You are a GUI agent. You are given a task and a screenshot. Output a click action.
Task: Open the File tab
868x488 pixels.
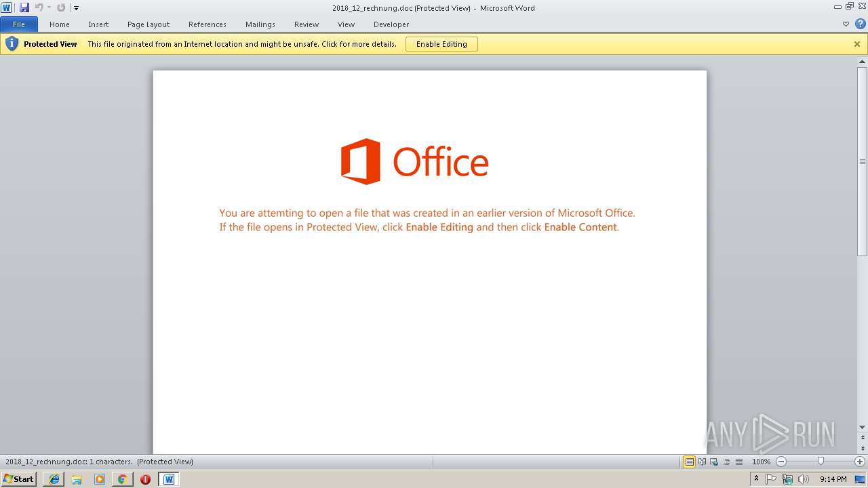tap(19, 24)
